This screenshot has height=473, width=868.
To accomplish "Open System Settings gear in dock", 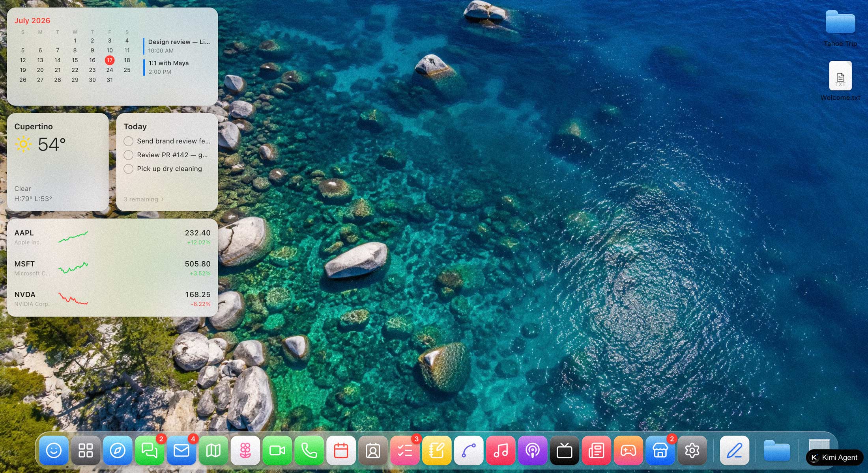I will tap(692, 450).
